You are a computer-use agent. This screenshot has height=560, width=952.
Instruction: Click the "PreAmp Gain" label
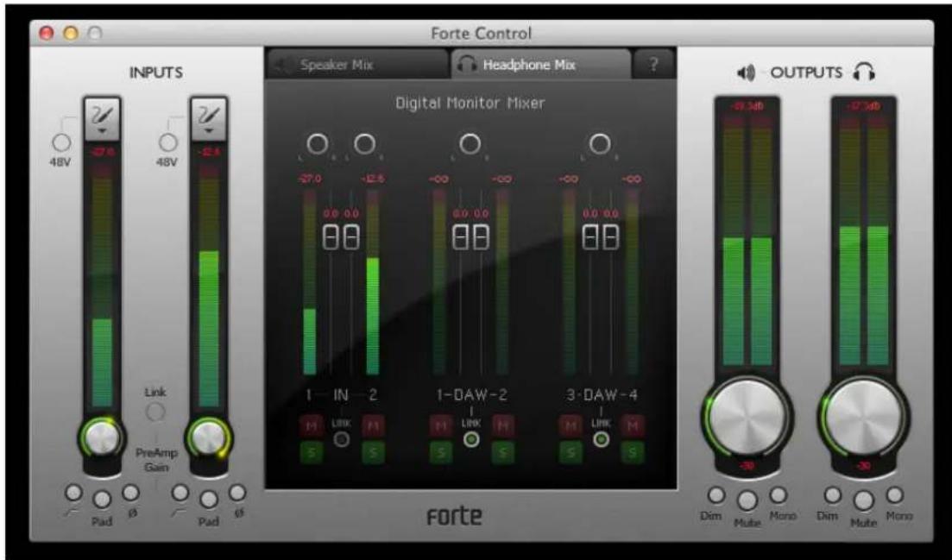tap(156, 461)
